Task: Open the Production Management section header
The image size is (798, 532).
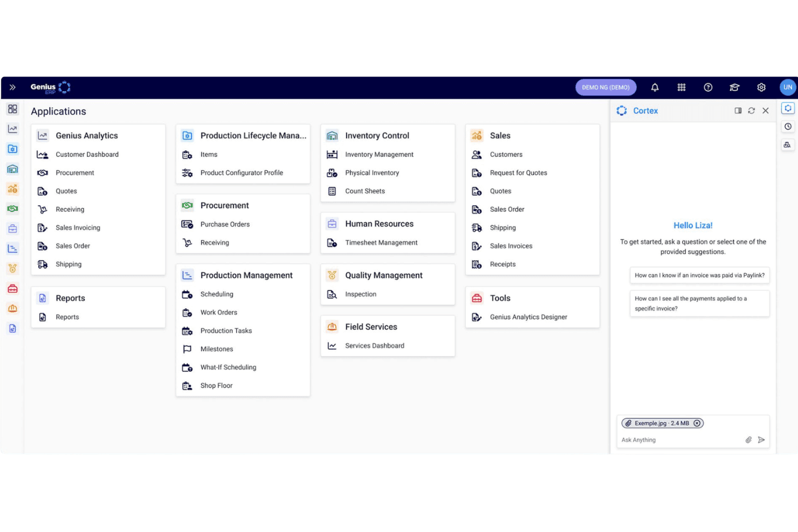Action: coord(246,275)
